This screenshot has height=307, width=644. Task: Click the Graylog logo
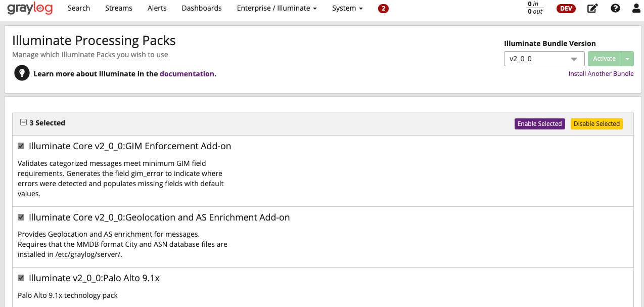pyautogui.click(x=30, y=8)
